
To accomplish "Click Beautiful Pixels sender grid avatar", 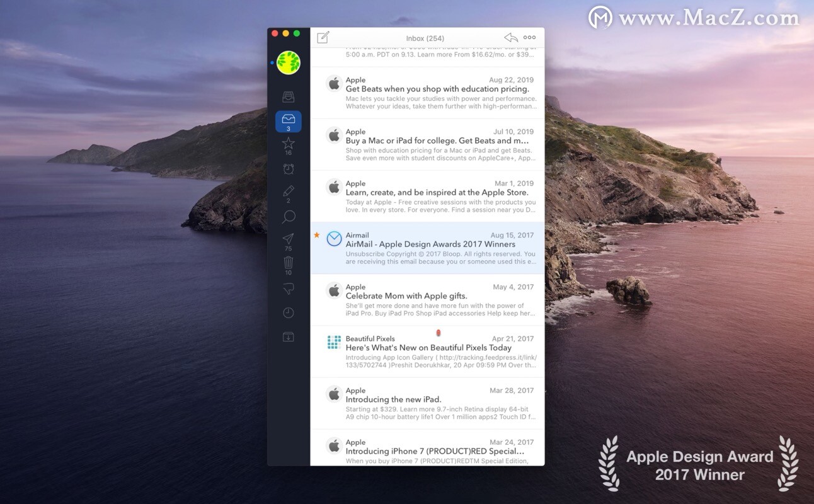I will [x=334, y=342].
